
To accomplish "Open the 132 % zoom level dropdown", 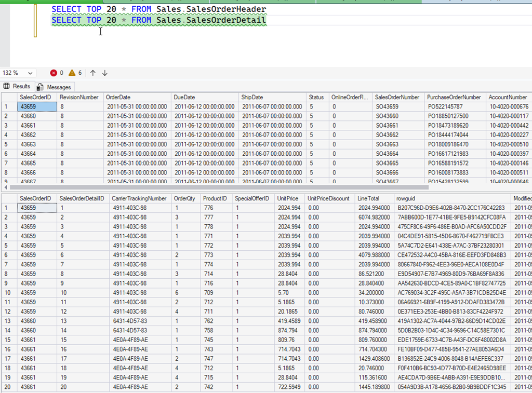I will (30, 73).
